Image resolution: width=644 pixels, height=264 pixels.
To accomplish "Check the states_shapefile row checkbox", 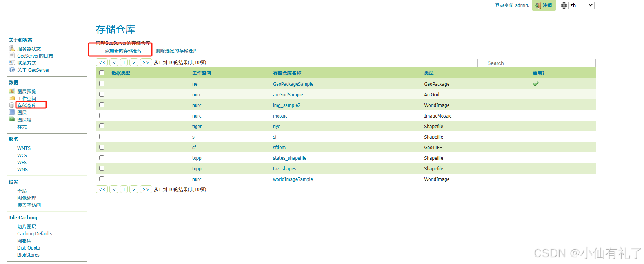I will [102, 158].
